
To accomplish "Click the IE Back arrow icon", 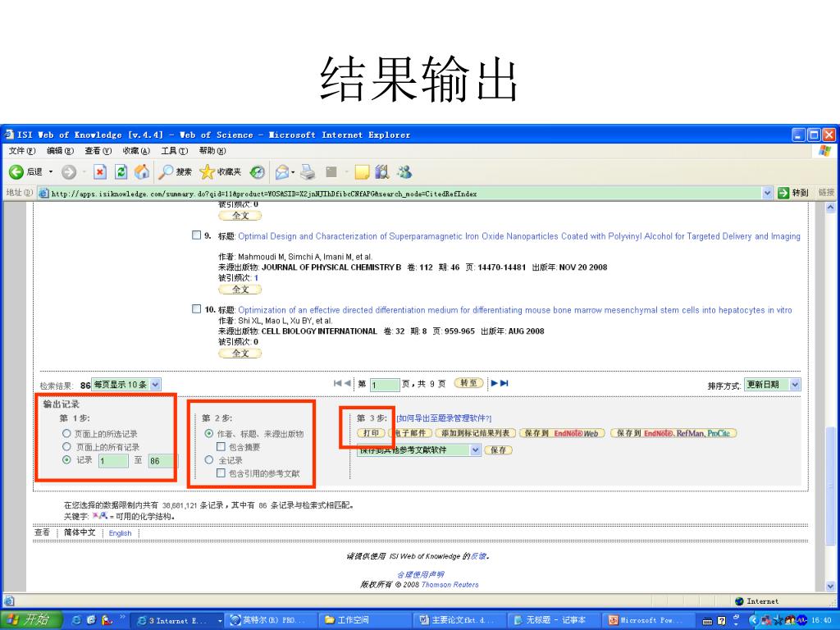I will [x=16, y=172].
